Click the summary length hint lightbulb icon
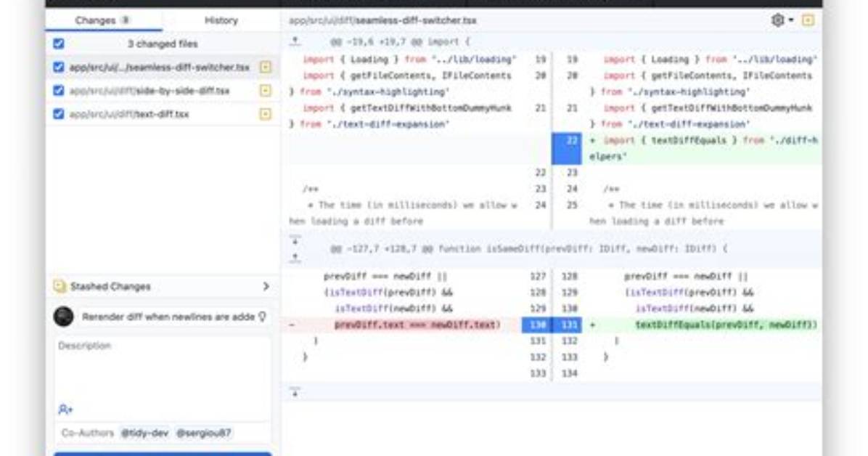Viewport: 868px width, 456px height. point(263,317)
